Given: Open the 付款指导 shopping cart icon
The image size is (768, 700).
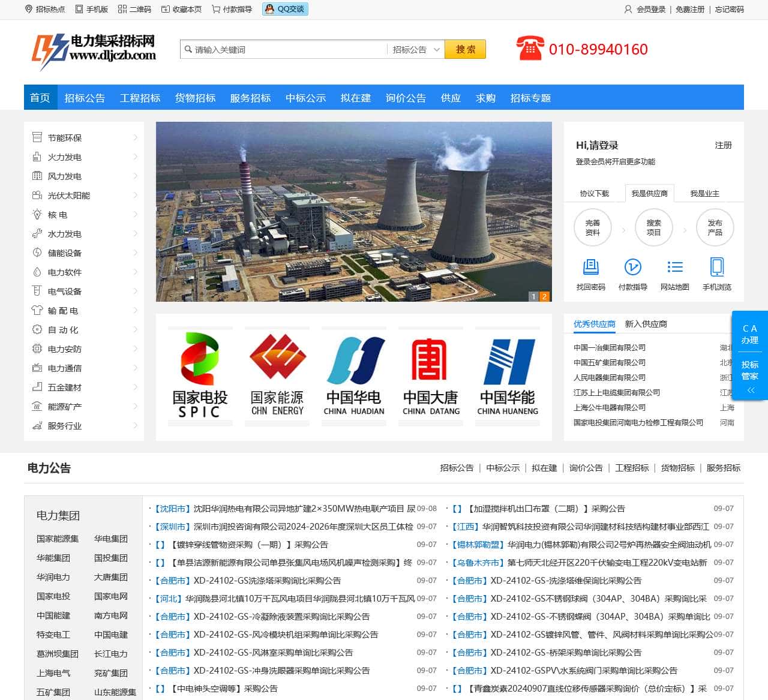Looking at the screenshot, I should tap(216, 9).
